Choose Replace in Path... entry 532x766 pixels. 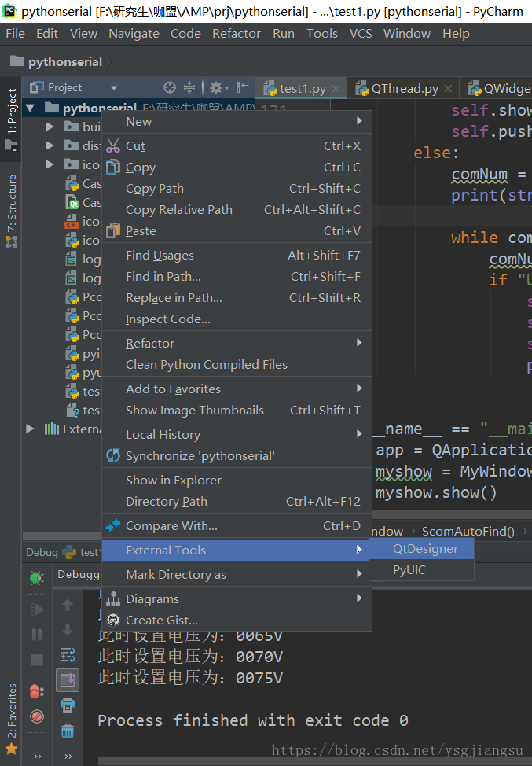click(237, 297)
